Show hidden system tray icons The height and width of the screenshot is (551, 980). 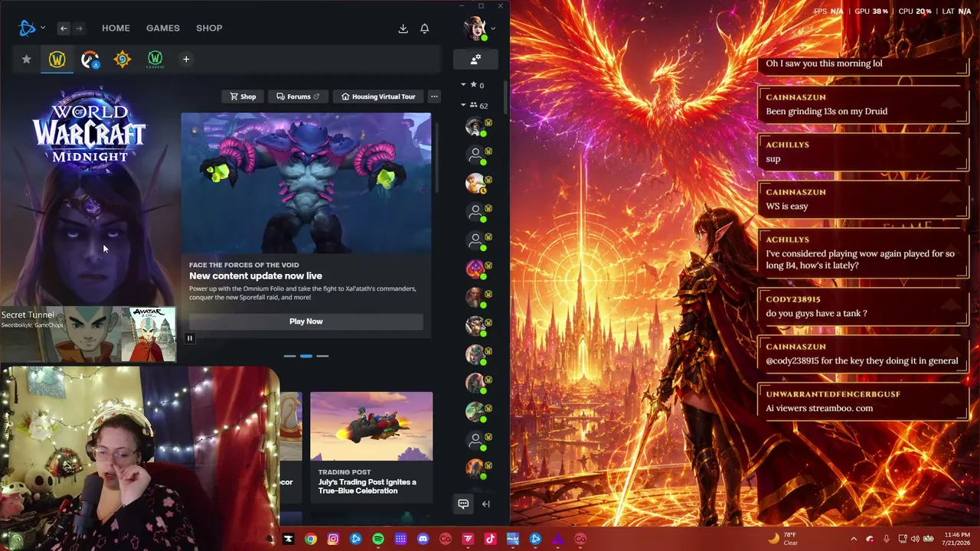[x=854, y=539]
